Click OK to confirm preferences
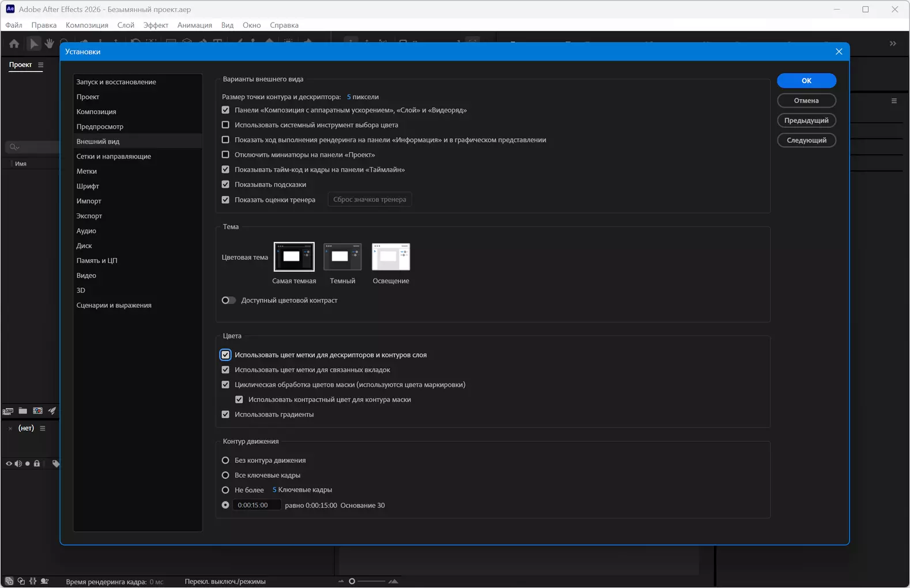The width and height of the screenshot is (910, 588). [x=806, y=81]
